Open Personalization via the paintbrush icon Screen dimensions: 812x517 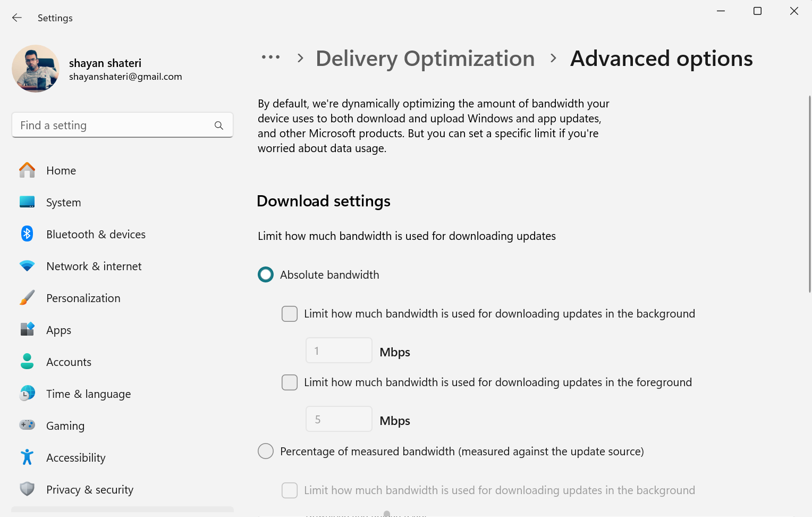click(x=27, y=298)
